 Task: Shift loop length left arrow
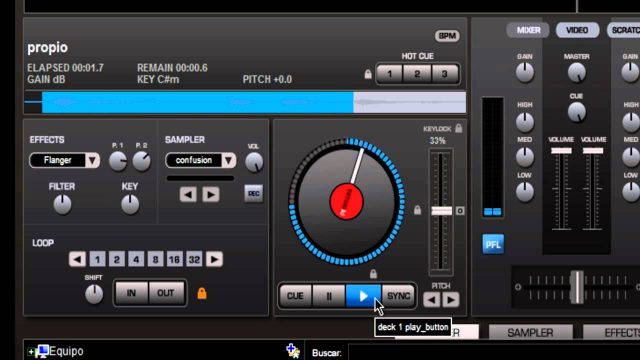click(x=77, y=259)
